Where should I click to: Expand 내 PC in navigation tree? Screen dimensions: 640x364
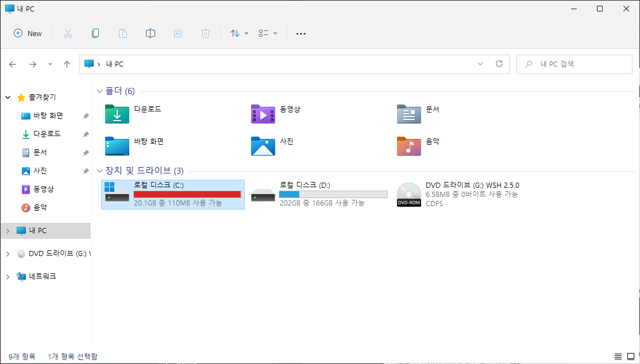coord(7,231)
